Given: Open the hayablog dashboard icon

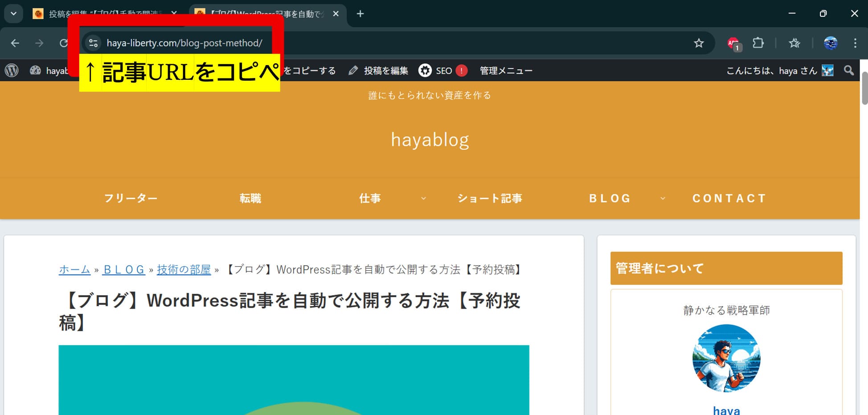Looking at the screenshot, I should 35,70.
